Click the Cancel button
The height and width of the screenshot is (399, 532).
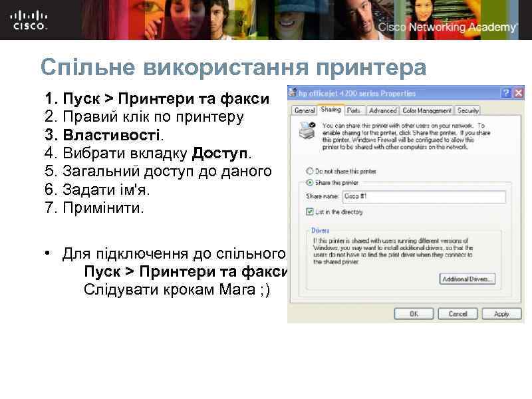[x=459, y=313]
